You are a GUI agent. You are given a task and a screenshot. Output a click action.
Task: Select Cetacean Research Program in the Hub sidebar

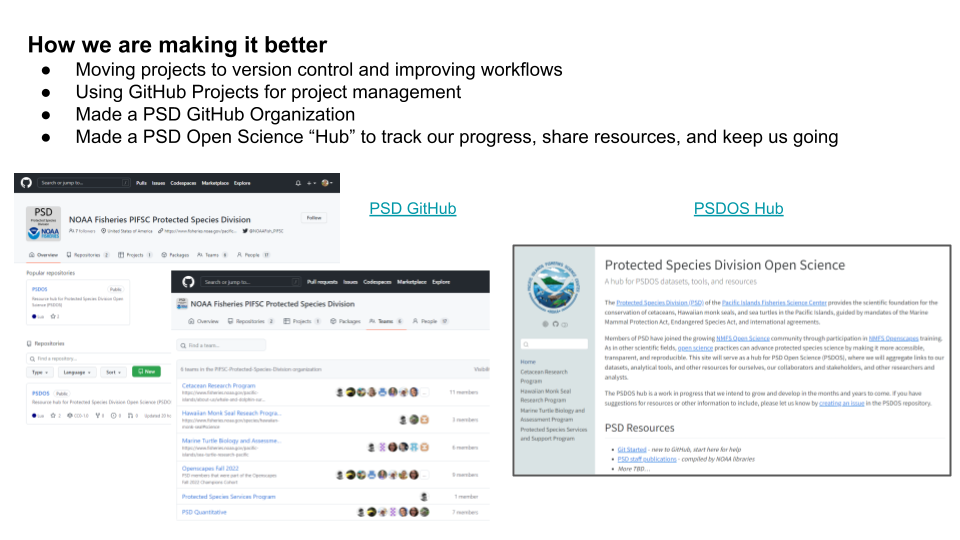(544, 376)
